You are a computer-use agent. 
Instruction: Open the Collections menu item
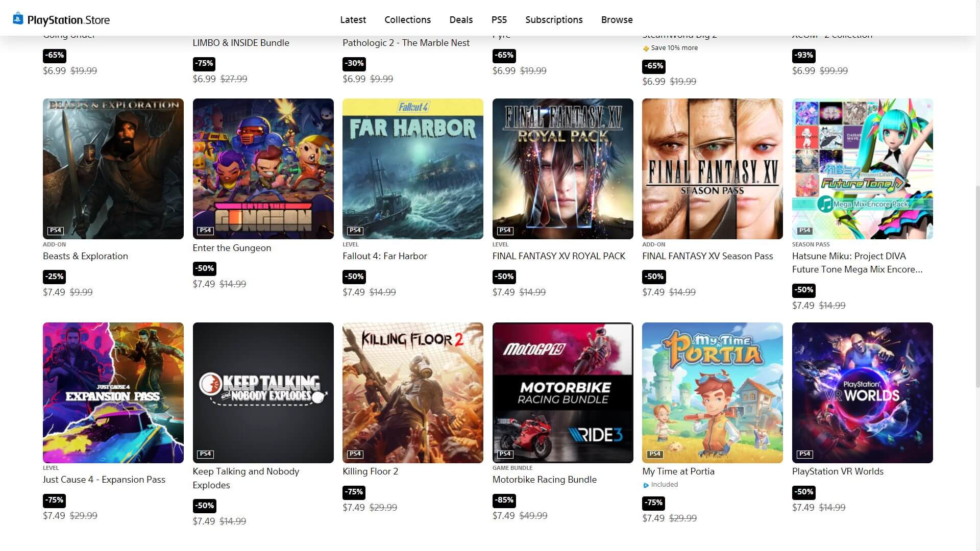407,19
